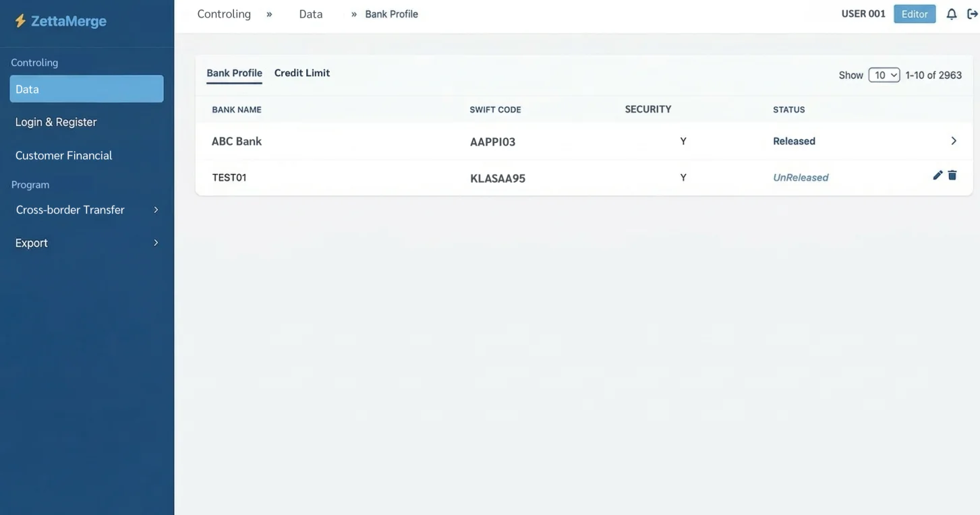Open the Customer Financial section

(64, 155)
